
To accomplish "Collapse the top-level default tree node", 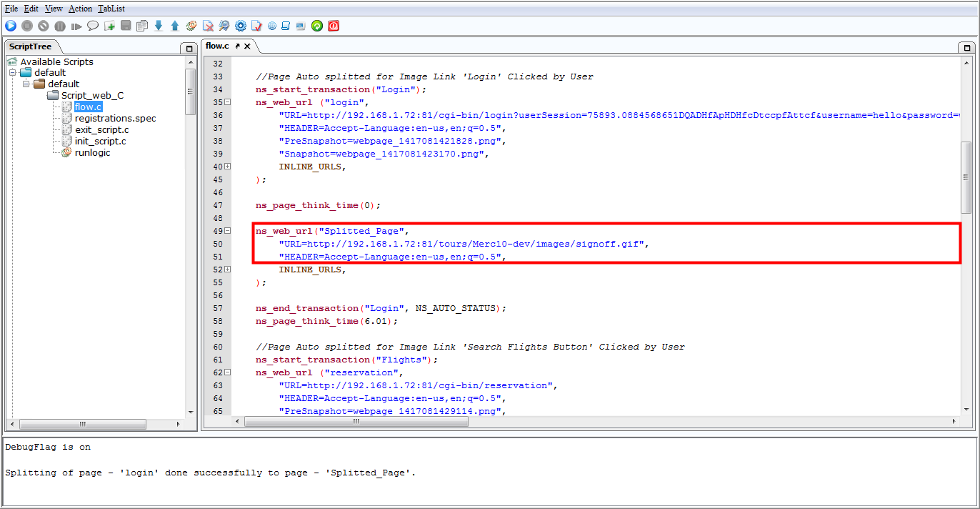I will pos(13,72).
